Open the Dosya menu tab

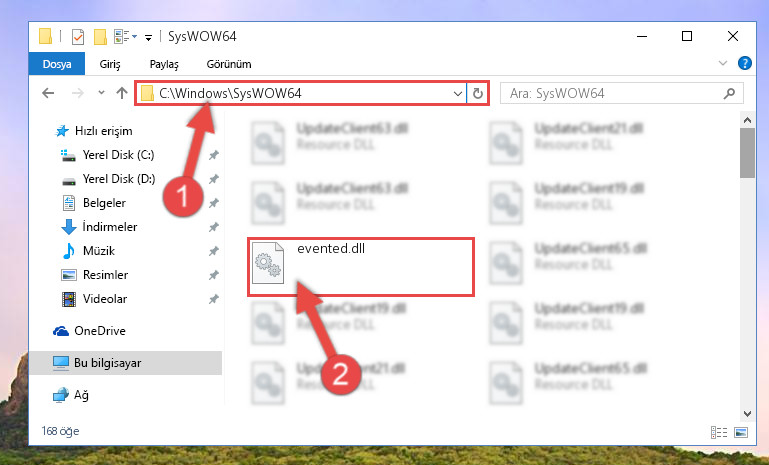pos(57,64)
